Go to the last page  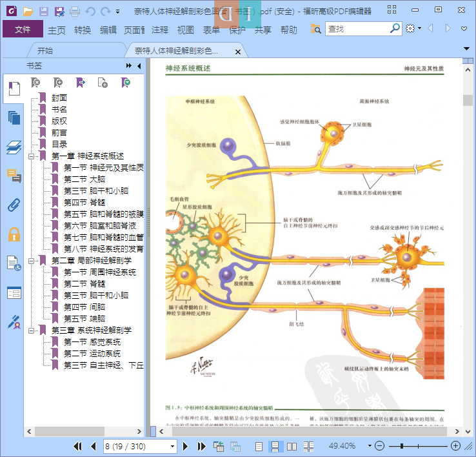(x=201, y=446)
